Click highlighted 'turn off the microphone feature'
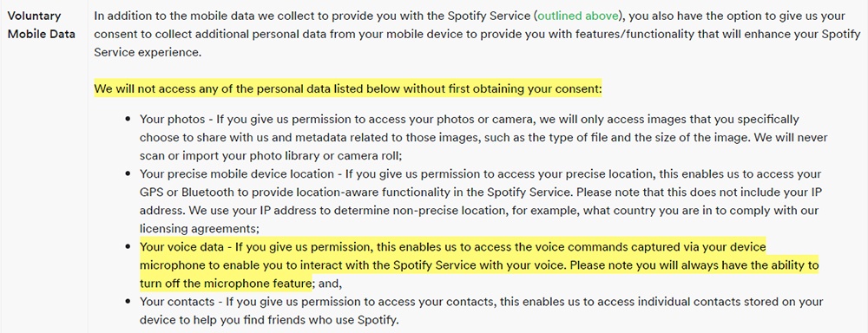Screen dimensions: 868x333 click(x=226, y=284)
